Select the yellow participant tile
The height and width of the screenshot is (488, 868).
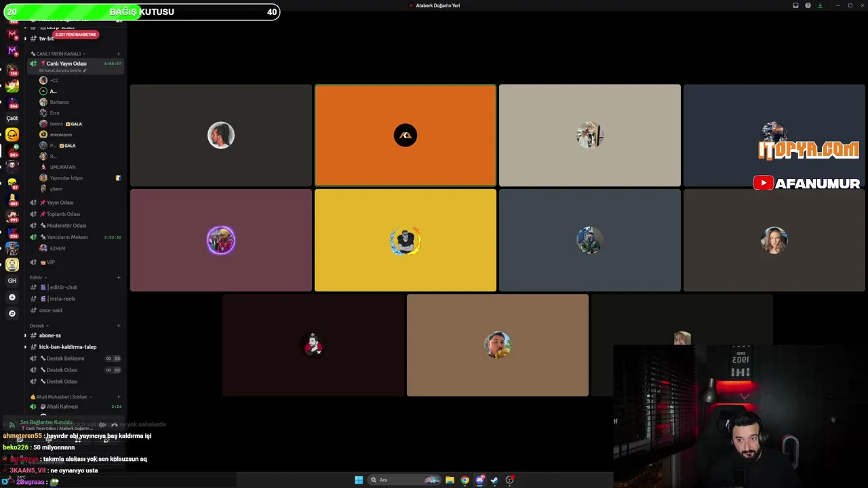(x=406, y=240)
